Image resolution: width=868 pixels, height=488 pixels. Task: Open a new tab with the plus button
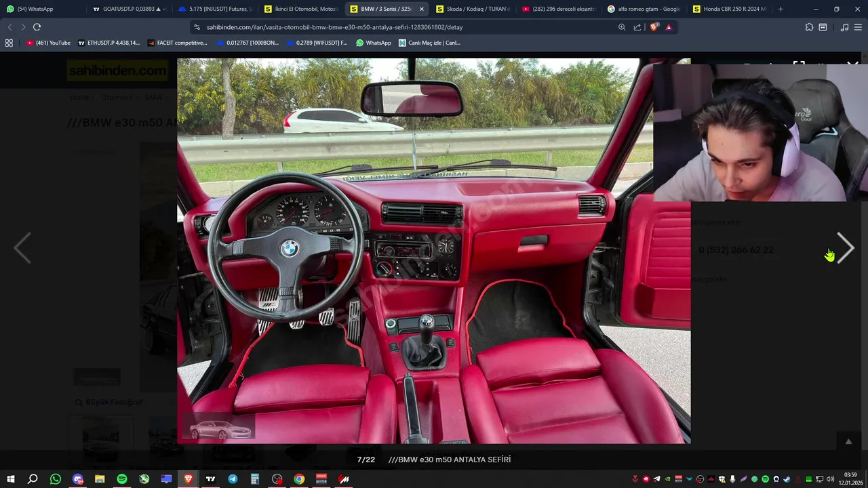pyautogui.click(x=781, y=9)
